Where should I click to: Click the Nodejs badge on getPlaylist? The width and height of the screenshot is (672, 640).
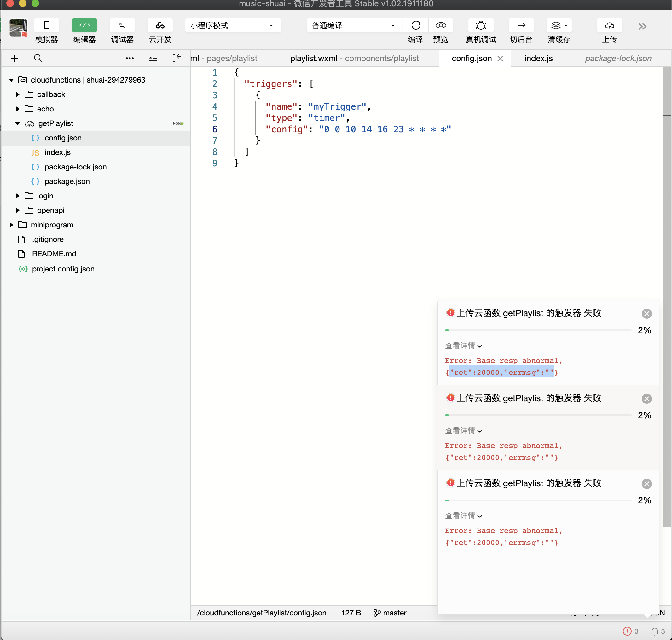pos(178,123)
